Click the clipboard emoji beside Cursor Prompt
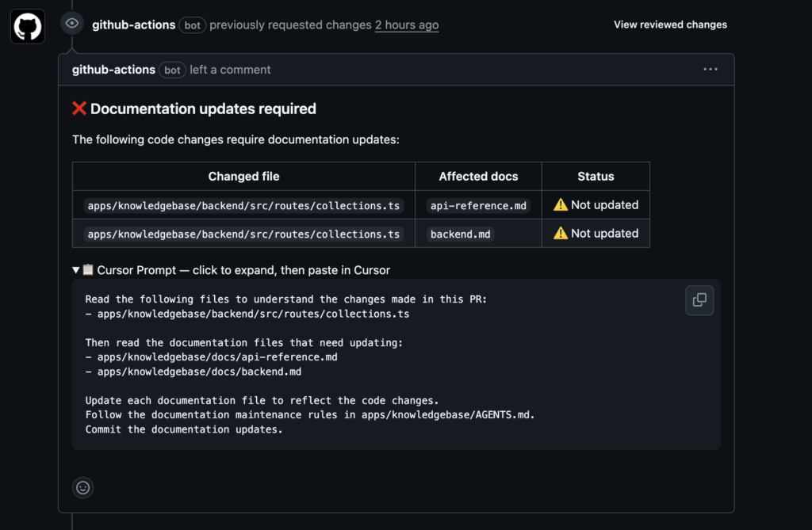 coord(88,270)
